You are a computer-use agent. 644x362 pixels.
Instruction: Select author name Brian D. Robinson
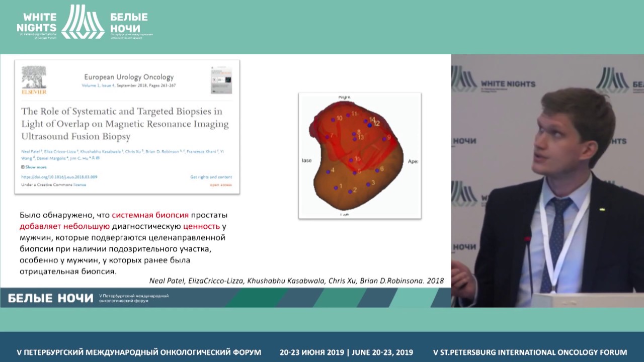tap(162, 151)
